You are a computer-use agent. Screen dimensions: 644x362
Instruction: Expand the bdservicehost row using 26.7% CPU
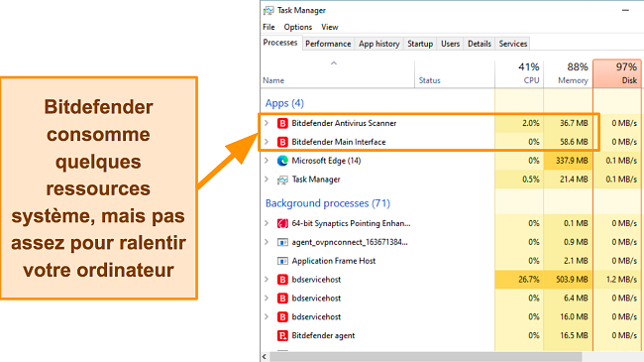click(267, 280)
